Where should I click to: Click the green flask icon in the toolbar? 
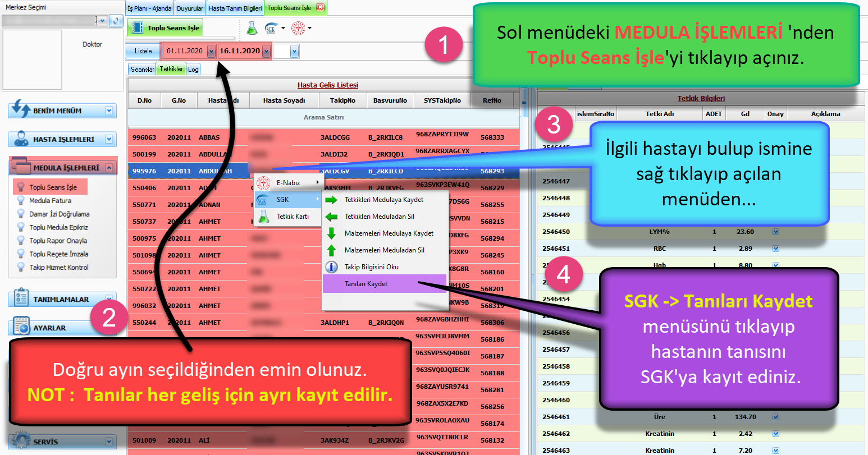point(252,27)
